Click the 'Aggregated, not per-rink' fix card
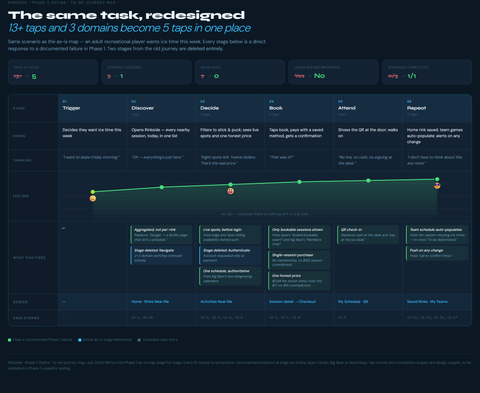This screenshot has width=480, height=393. (161, 234)
